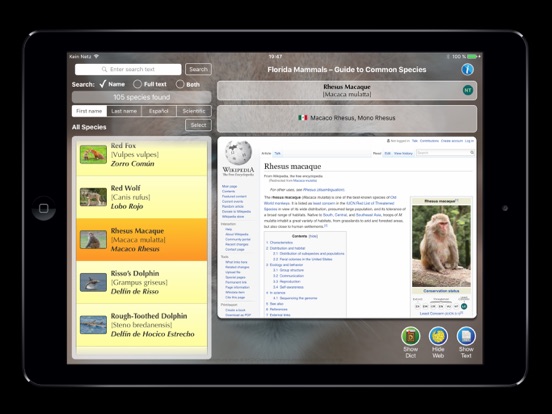Switch to Español sorting tab

159,111
